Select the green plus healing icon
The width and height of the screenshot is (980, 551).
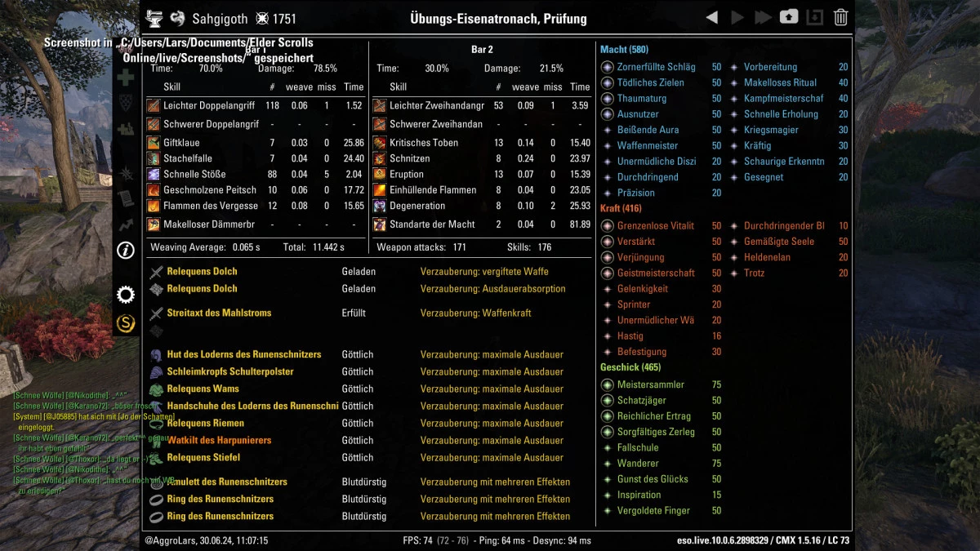coord(126,78)
